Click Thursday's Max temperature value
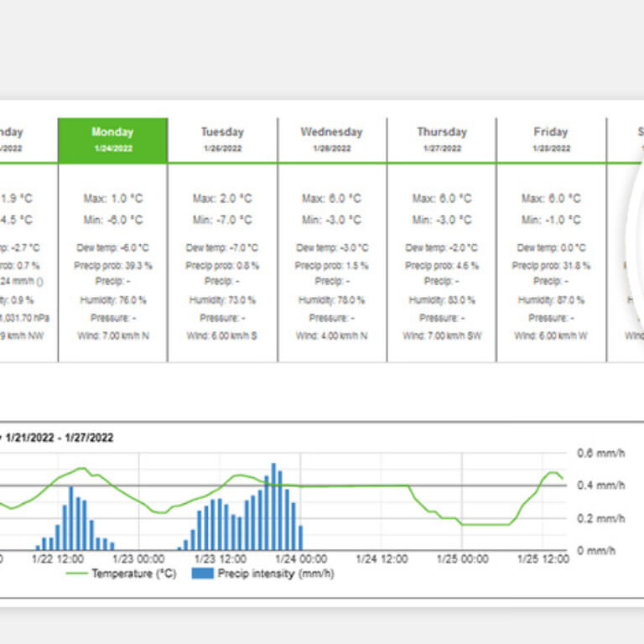This screenshot has height=644, width=644. click(x=442, y=199)
